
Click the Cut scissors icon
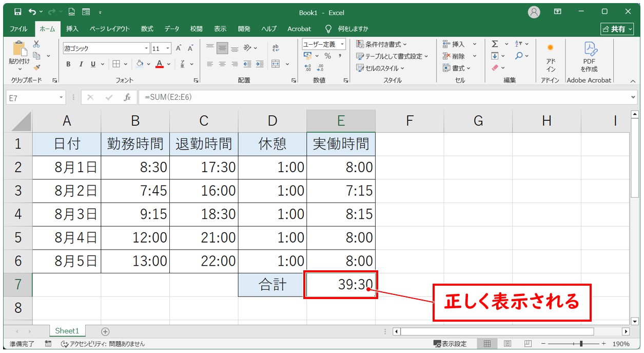[36, 44]
